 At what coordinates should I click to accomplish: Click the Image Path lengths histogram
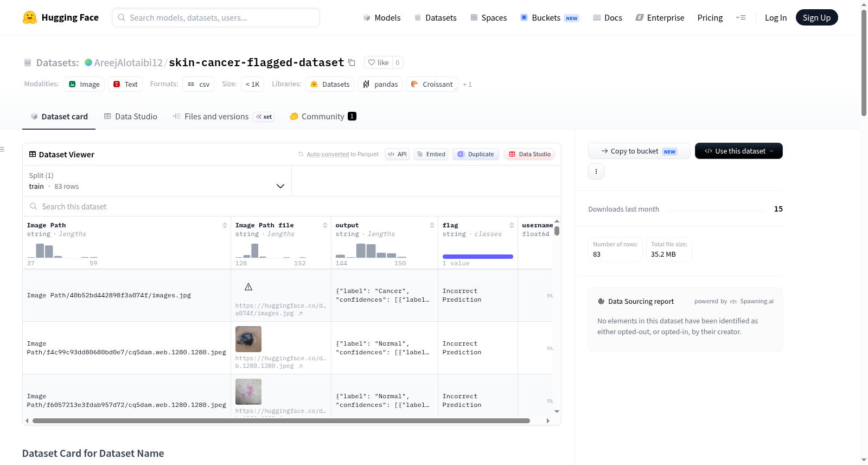(x=62, y=250)
